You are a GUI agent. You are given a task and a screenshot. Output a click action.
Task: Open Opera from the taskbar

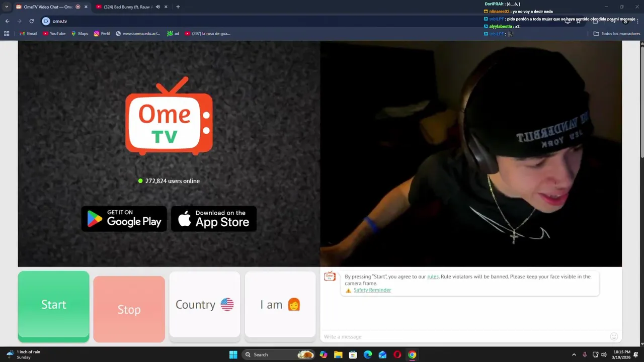397,354
